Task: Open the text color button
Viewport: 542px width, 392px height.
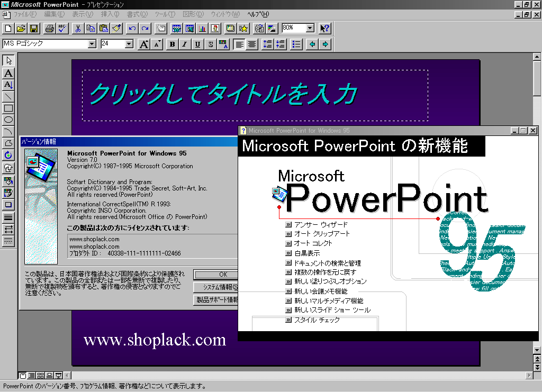Action: click(x=223, y=44)
